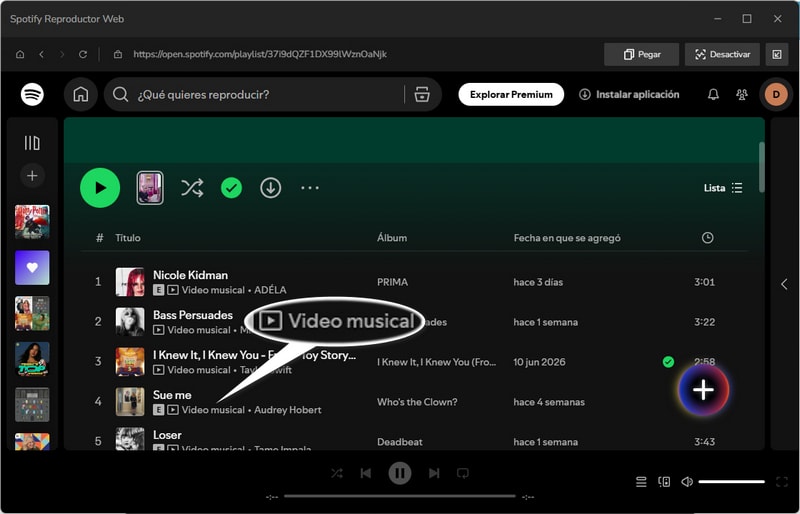The height and width of the screenshot is (514, 800).
Task: Open 'Who's the Clown?' album link
Action: tap(417, 402)
